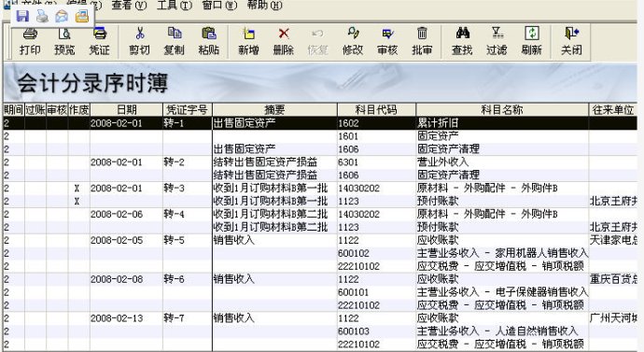Select voucher number 转-2 cell
The width and height of the screenshot is (644, 352).
188,162
